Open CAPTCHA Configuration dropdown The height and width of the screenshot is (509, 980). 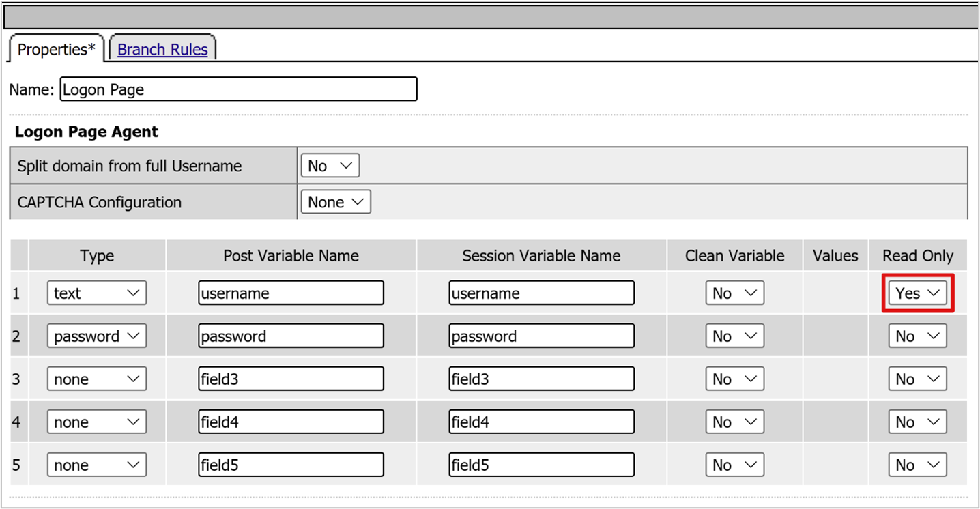[336, 202]
